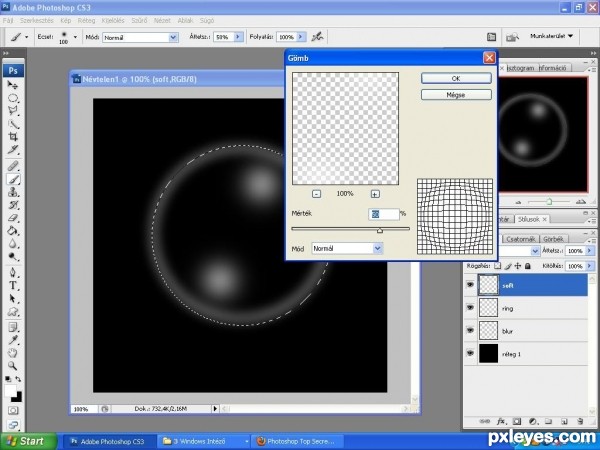Viewport: 600px width, 450px height.
Task: Hide the réteg 1 layer eye
Action: (470, 353)
